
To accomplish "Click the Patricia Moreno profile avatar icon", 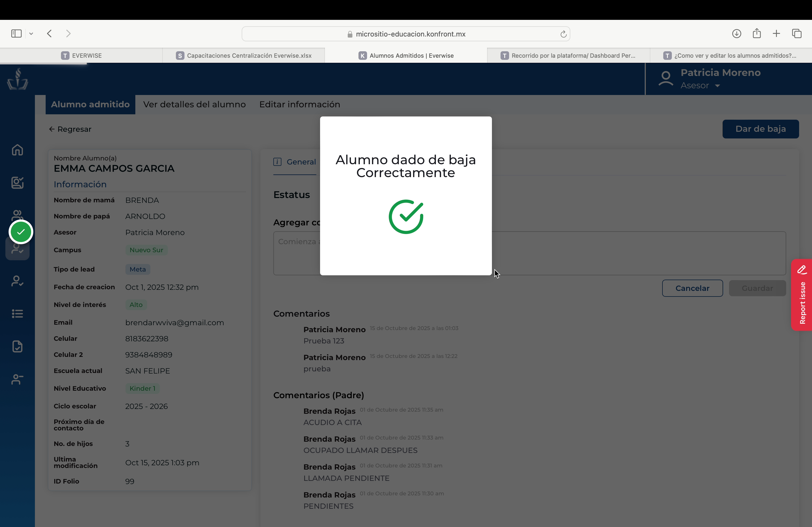I will [x=666, y=79].
